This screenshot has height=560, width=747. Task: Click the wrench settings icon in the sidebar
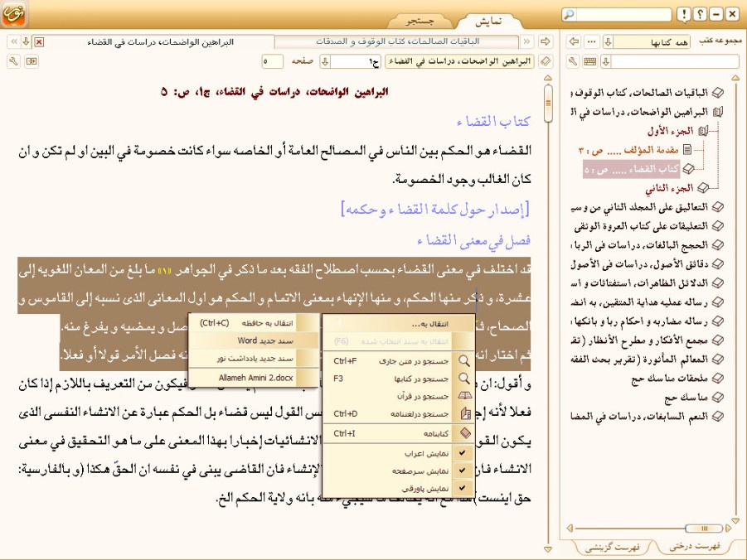pos(572,61)
